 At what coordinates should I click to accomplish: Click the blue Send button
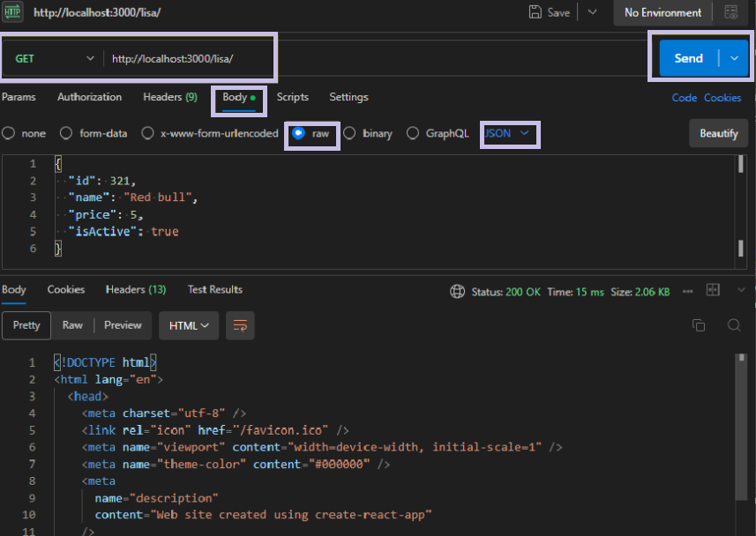688,58
